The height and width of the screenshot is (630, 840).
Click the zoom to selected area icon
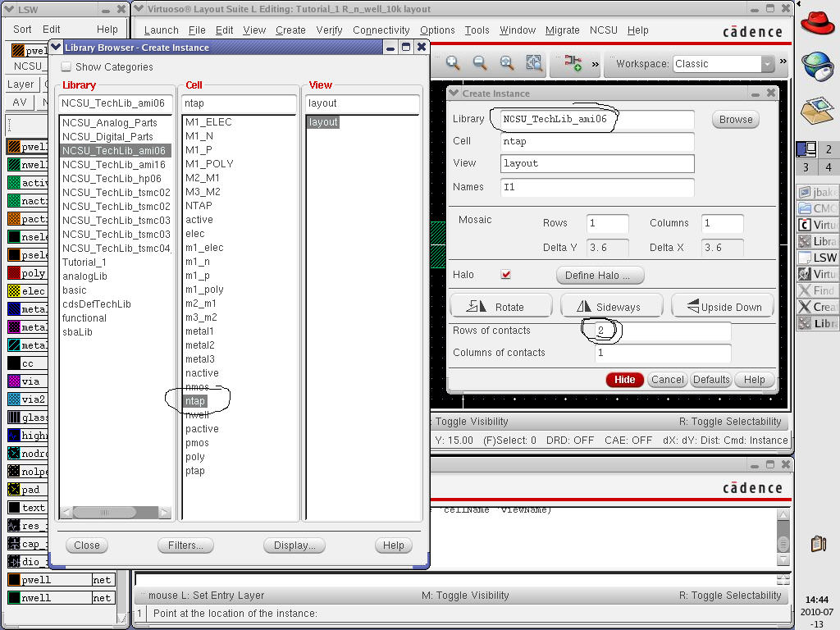point(534,63)
